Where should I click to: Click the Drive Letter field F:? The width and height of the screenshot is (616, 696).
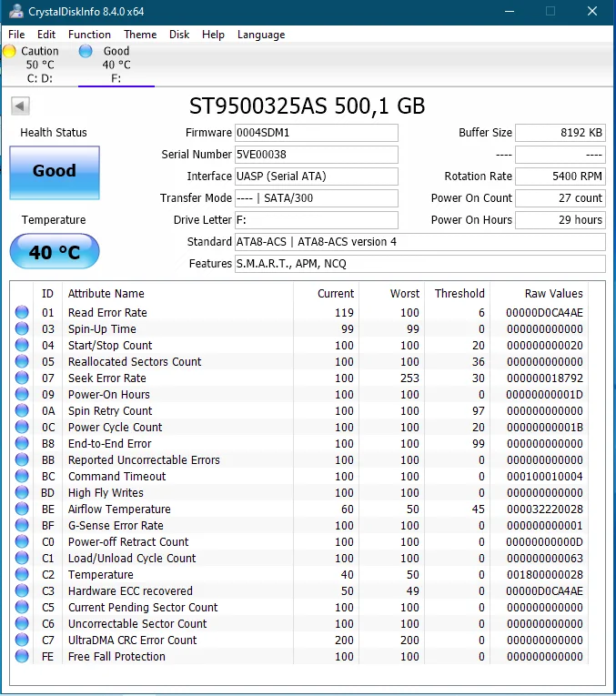(316, 220)
